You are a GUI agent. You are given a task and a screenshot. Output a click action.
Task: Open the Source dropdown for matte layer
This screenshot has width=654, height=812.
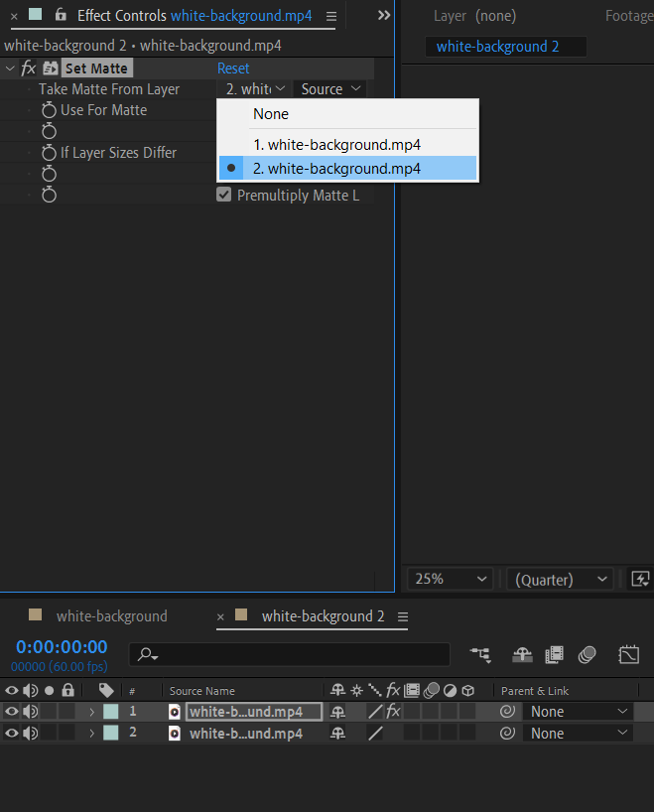[329, 89]
